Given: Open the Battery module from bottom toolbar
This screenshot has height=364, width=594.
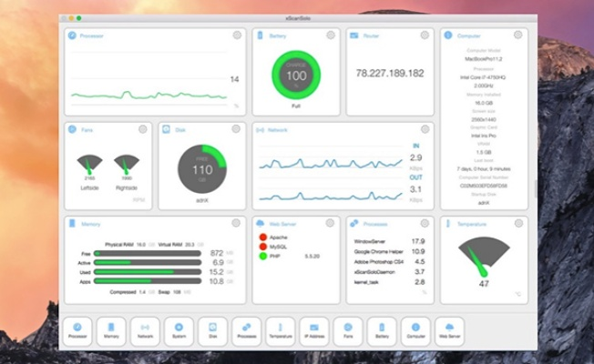Looking at the screenshot, I should tap(381, 330).
